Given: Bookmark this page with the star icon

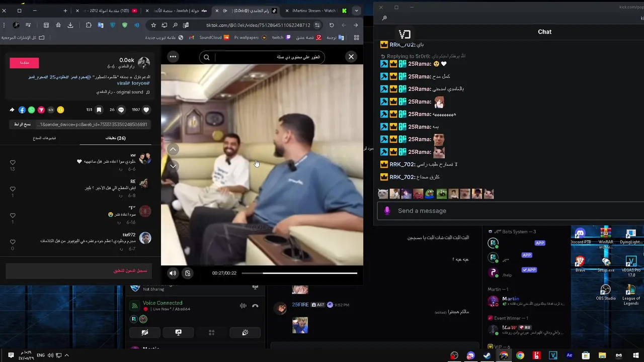Looking at the screenshot, I should 153,25.
